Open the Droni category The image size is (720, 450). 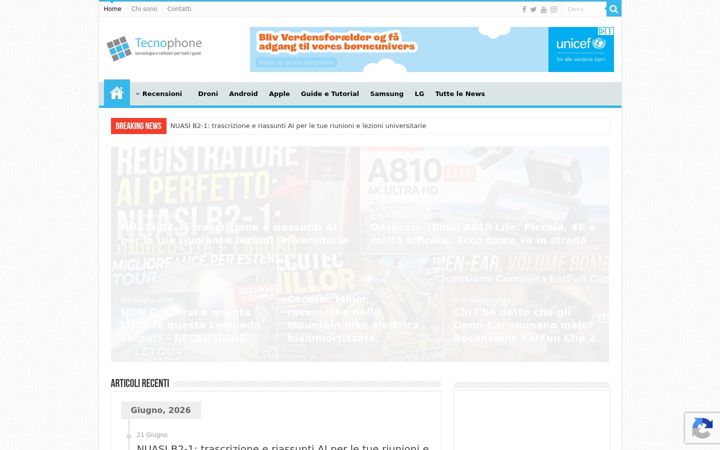pyautogui.click(x=208, y=94)
